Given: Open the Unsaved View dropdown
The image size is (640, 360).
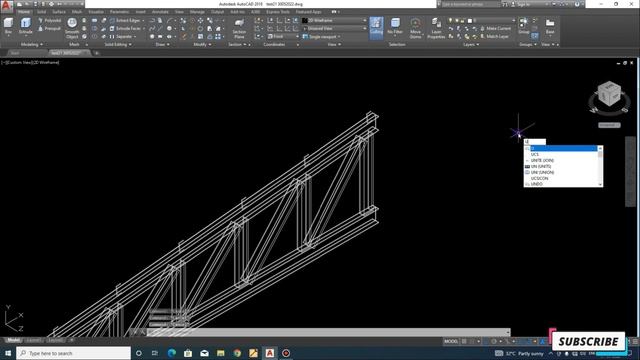Looking at the screenshot, I should click(x=334, y=29).
